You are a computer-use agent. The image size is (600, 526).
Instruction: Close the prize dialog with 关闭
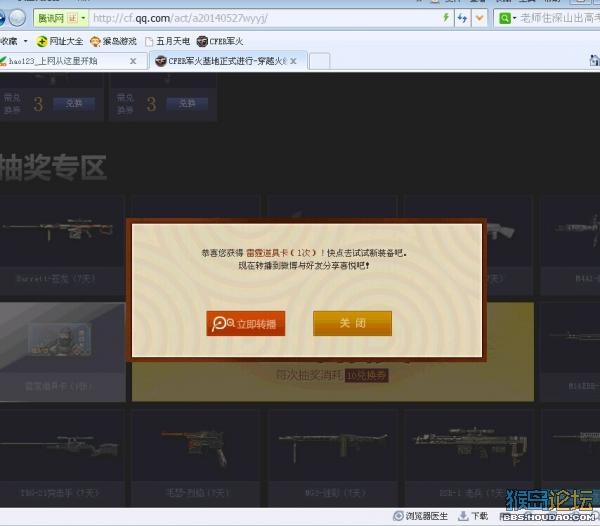tap(352, 323)
